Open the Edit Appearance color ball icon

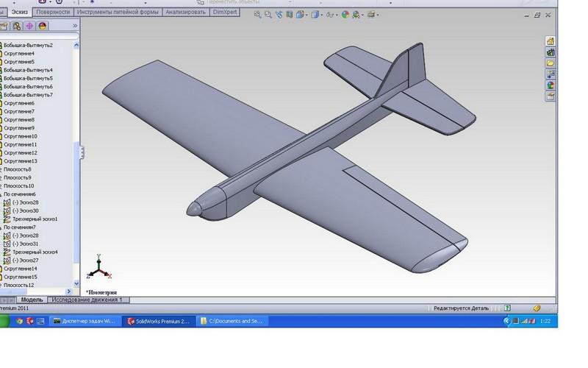click(344, 14)
